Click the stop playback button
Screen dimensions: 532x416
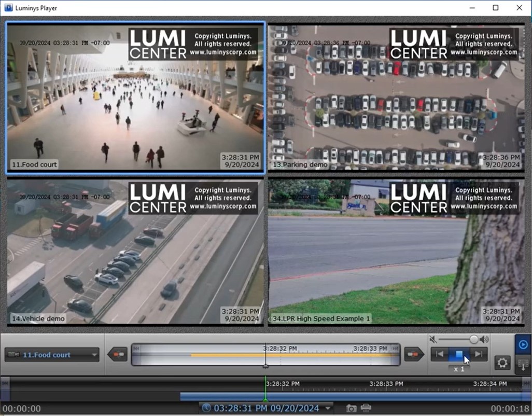tap(458, 354)
